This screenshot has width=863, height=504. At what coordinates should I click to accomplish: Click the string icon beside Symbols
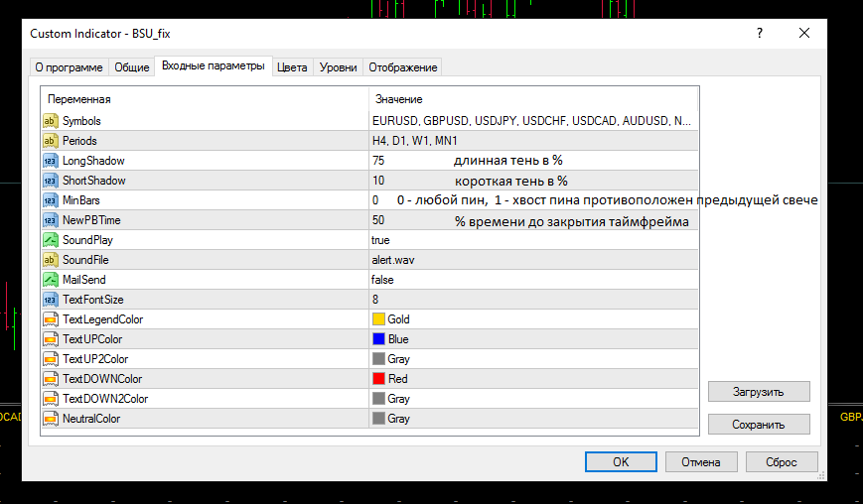point(50,120)
